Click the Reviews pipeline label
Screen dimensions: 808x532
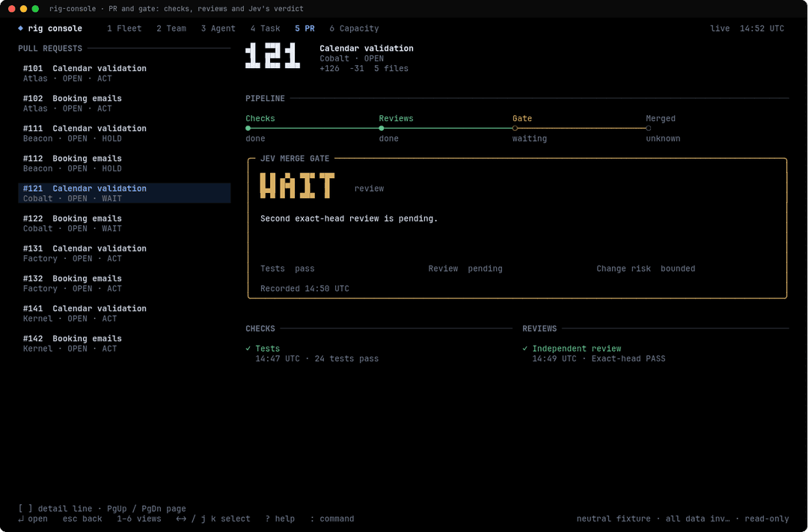click(x=396, y=118)
